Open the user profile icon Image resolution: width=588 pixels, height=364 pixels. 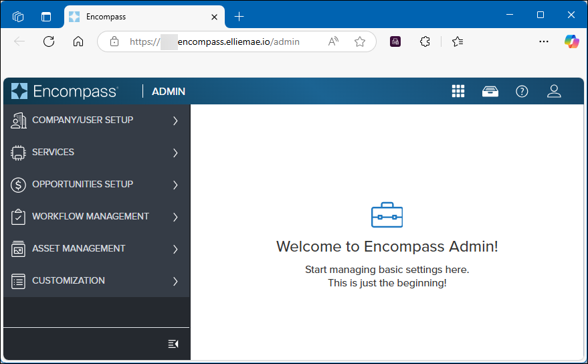(x=554, y=92)
